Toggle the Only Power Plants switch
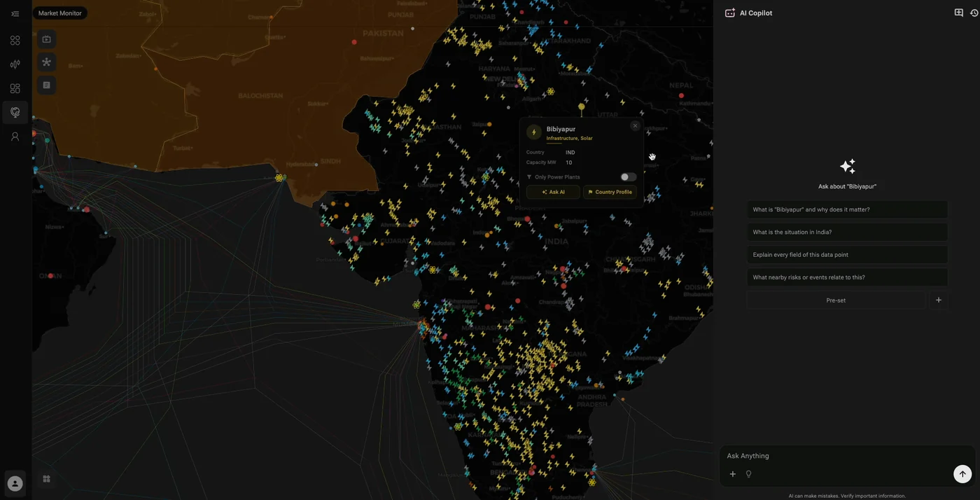The image size is (980, 500). tap(628, 177)
